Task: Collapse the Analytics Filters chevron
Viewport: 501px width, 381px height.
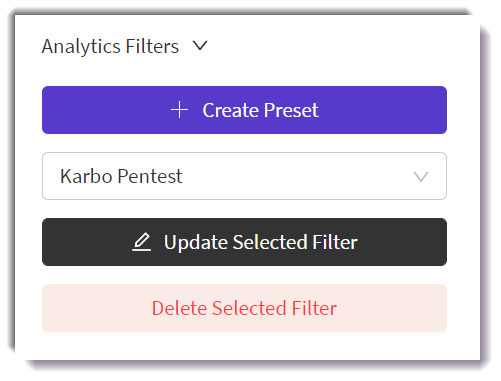Action: click(x=200, y=46)
